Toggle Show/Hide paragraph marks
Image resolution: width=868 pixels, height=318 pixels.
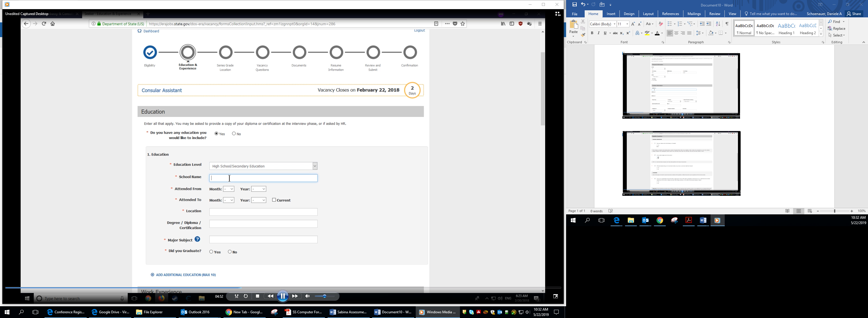point(727,24)
